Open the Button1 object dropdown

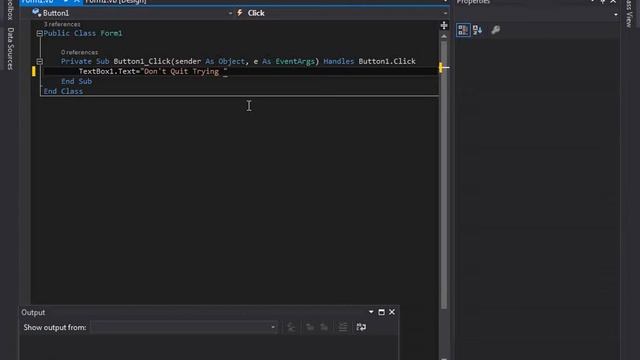[230, 13]
